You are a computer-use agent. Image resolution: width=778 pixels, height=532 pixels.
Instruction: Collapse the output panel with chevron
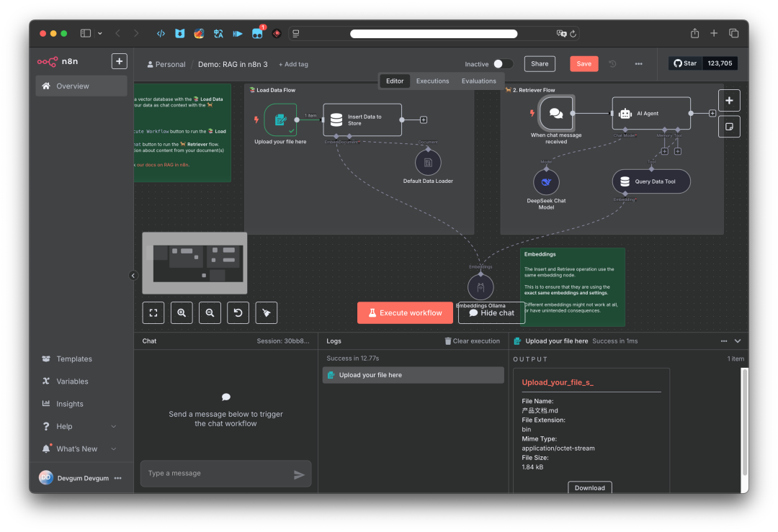(738, 341)
